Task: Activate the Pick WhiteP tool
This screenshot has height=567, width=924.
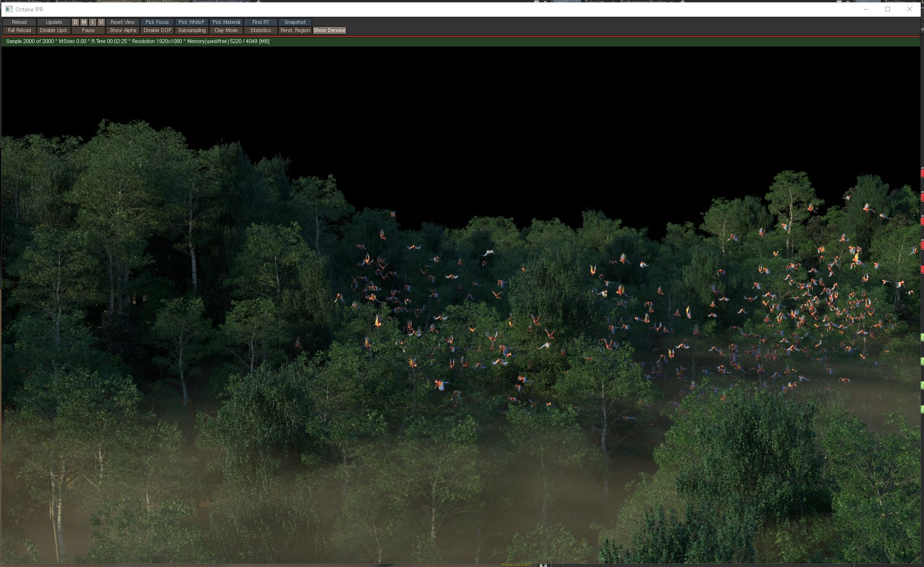Action: pyautogui.click(x=192, y=22)
